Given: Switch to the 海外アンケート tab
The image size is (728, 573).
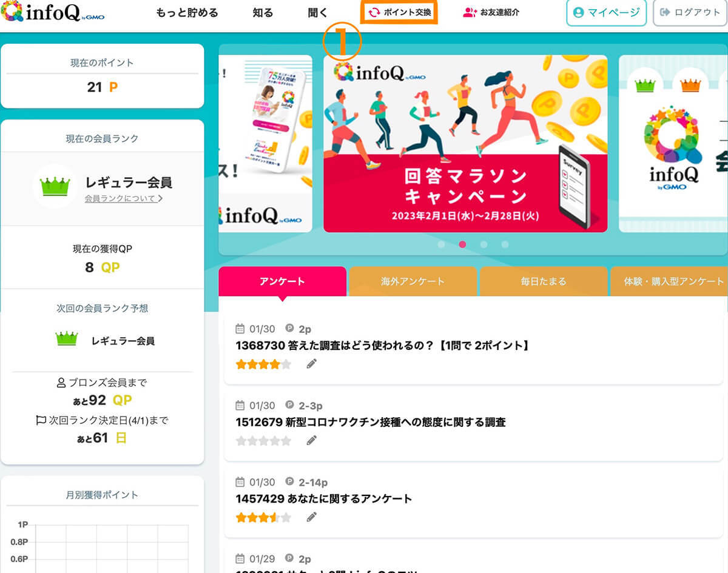Looking at the screenshot, I should 413,281.
